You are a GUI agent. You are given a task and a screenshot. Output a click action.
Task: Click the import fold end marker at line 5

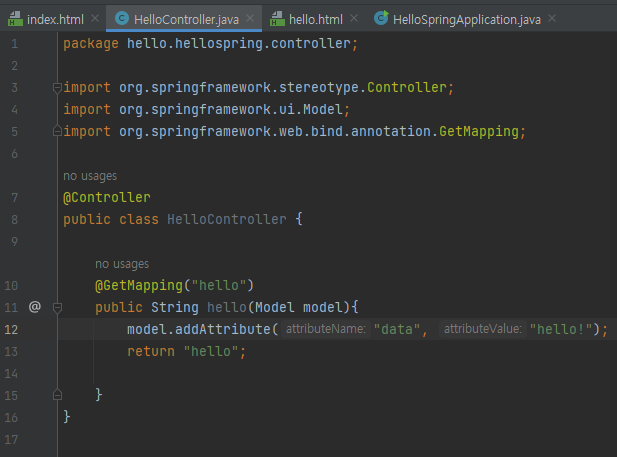pyautogui.click(x=57, y=131)
